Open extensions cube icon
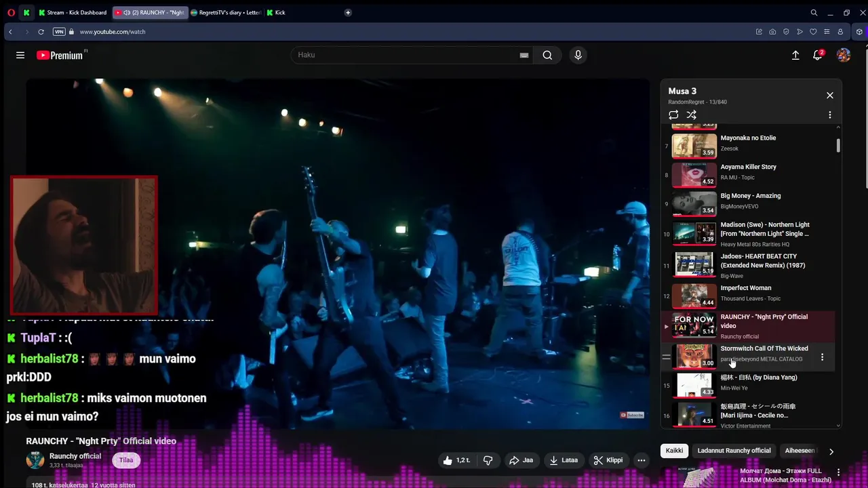This screenshot has width=868, height=488. pos(860,32)
